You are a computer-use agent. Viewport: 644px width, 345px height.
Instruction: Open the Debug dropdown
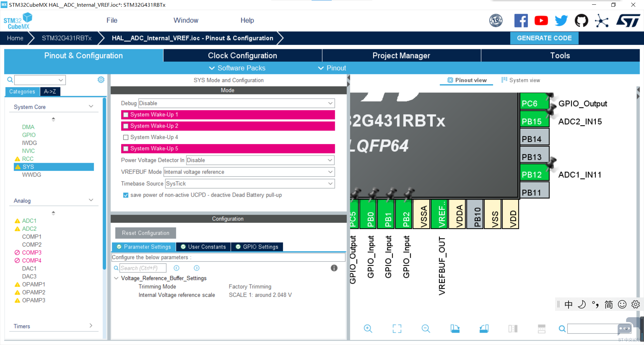[236, 103]
